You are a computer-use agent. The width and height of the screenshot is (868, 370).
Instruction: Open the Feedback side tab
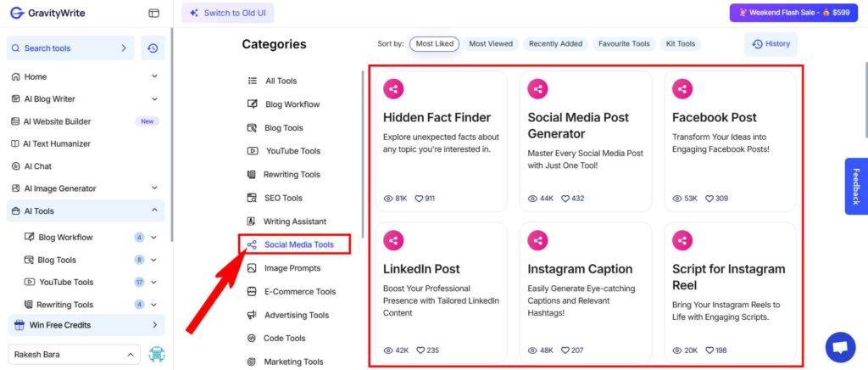[x=856, y=186]
